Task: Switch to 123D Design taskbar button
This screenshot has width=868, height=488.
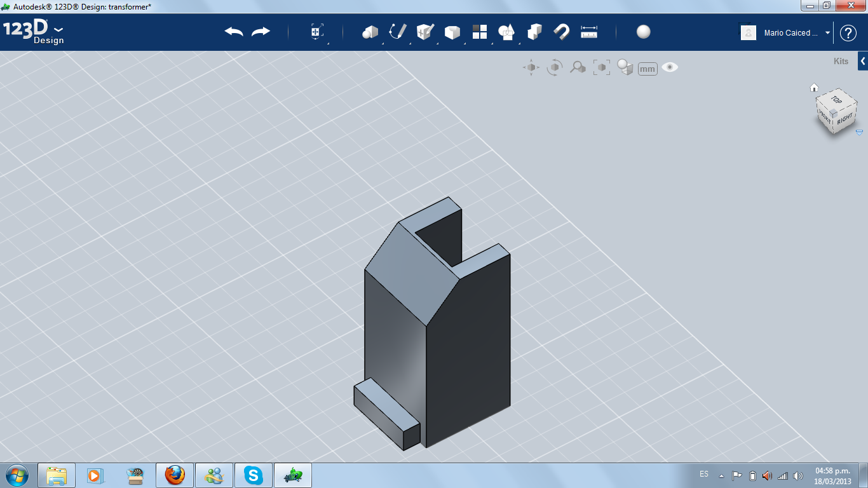Action: coord(292,475)
